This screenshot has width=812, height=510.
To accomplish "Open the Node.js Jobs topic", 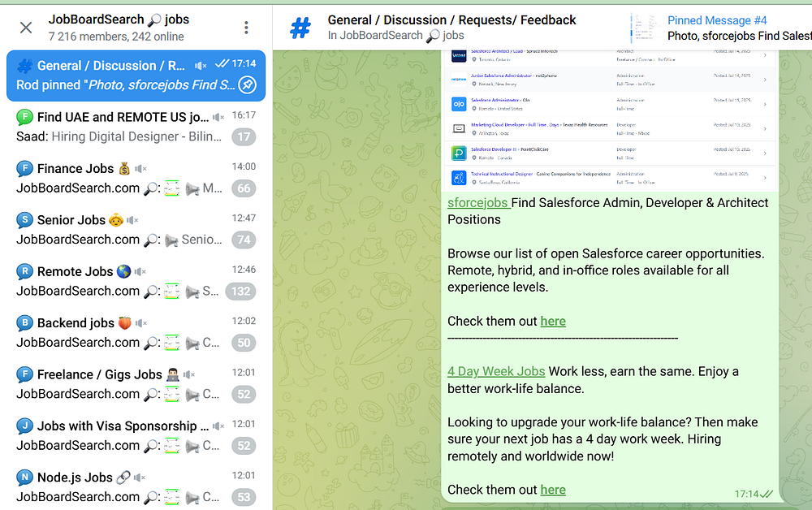I will coord(136,486).
